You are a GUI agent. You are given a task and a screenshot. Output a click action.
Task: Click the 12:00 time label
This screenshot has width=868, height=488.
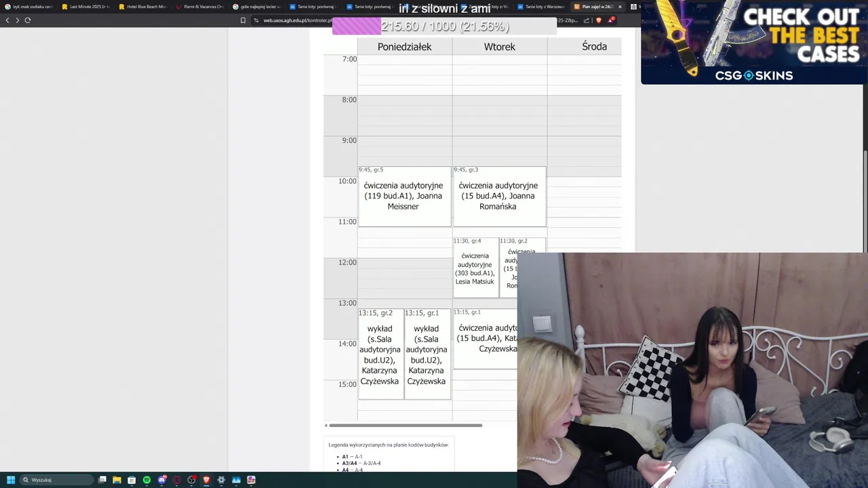pos(347,263)
